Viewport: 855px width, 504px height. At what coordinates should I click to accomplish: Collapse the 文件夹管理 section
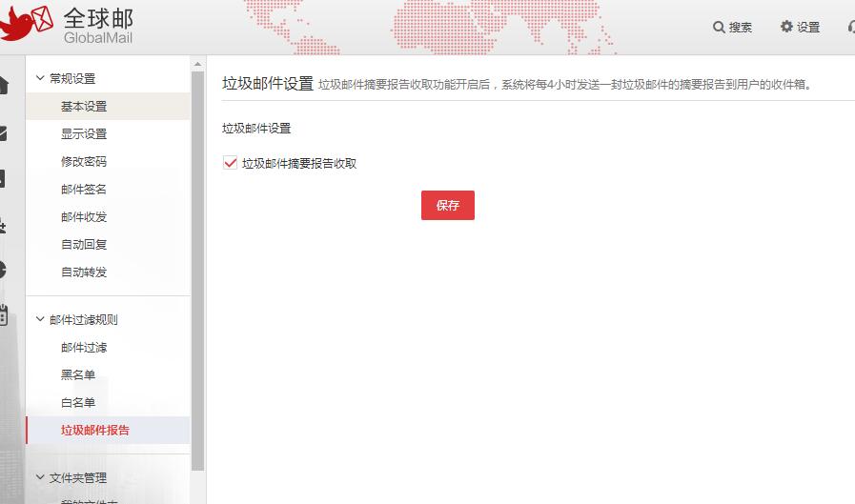[40, 477]
